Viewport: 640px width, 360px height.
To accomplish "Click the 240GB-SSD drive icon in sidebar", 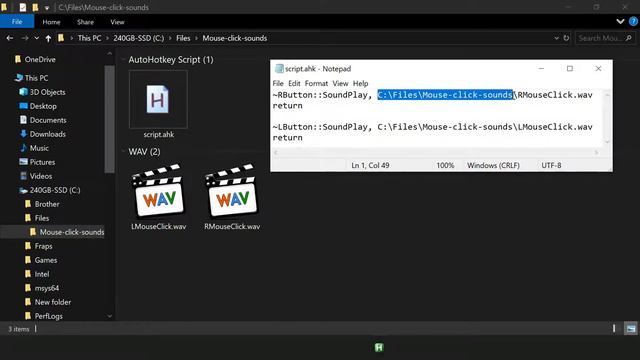I will coord(24,190).
